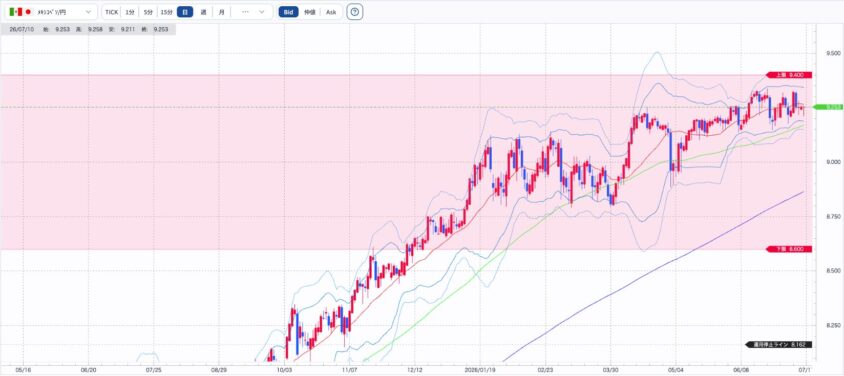Select the 日 daily timeframe

pos(185,12)
